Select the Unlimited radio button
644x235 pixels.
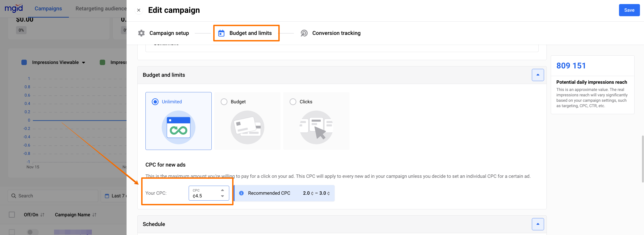click(x=155, y=102)
